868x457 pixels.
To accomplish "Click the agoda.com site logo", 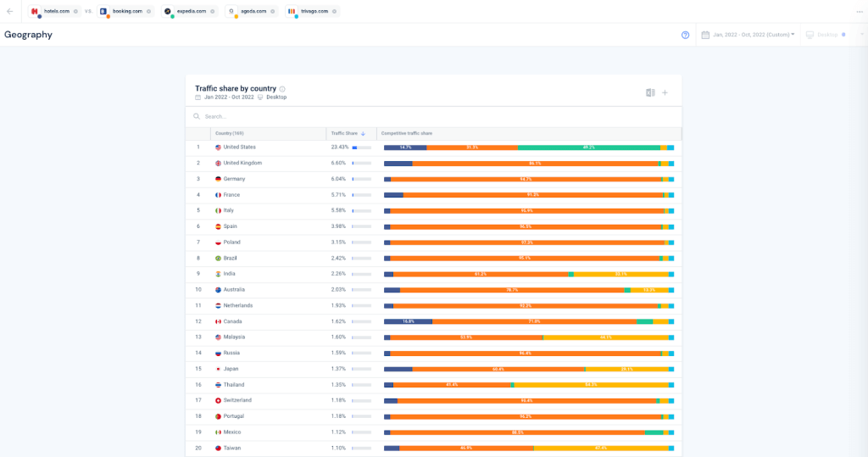I will click(x=231, y=11).
